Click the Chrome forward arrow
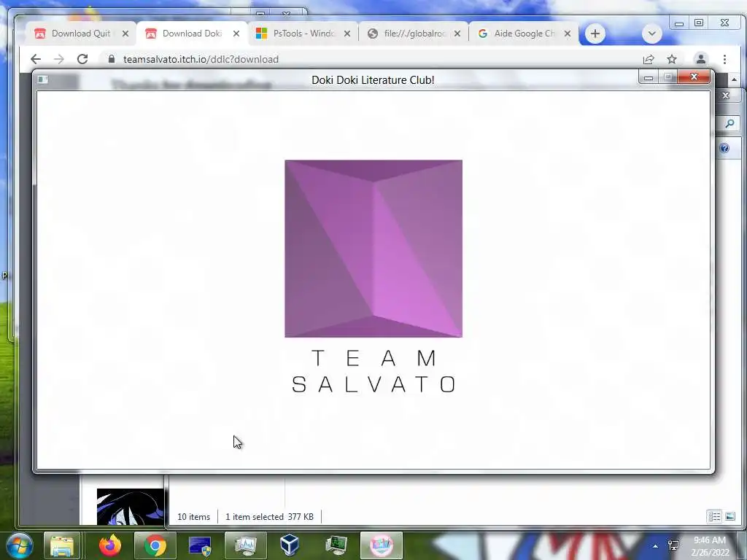This screenshot has height=560, width=747. point(59,59)
